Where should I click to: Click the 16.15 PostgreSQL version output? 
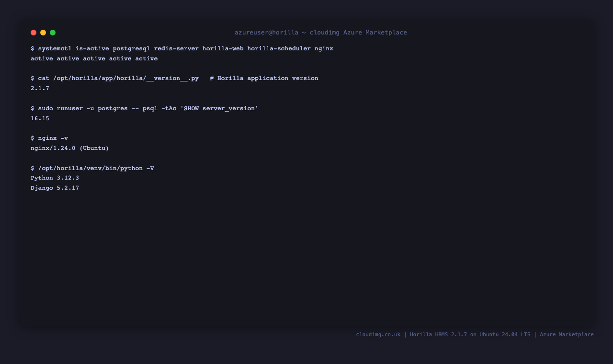pos(40,118)
